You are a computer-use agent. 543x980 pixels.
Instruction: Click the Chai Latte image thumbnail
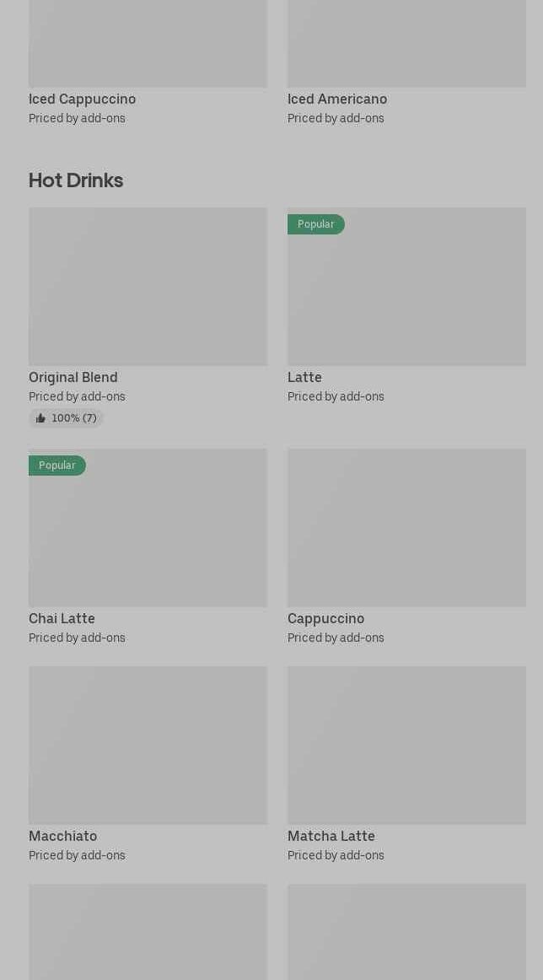(148, 528)
